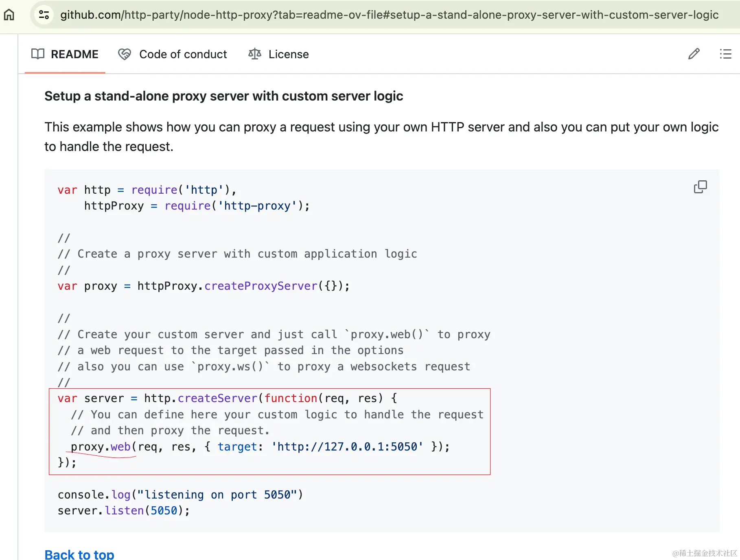This screenshot has height=560, width=740.
Task: Click proxy.web call in the code
Action: point(101,447)
